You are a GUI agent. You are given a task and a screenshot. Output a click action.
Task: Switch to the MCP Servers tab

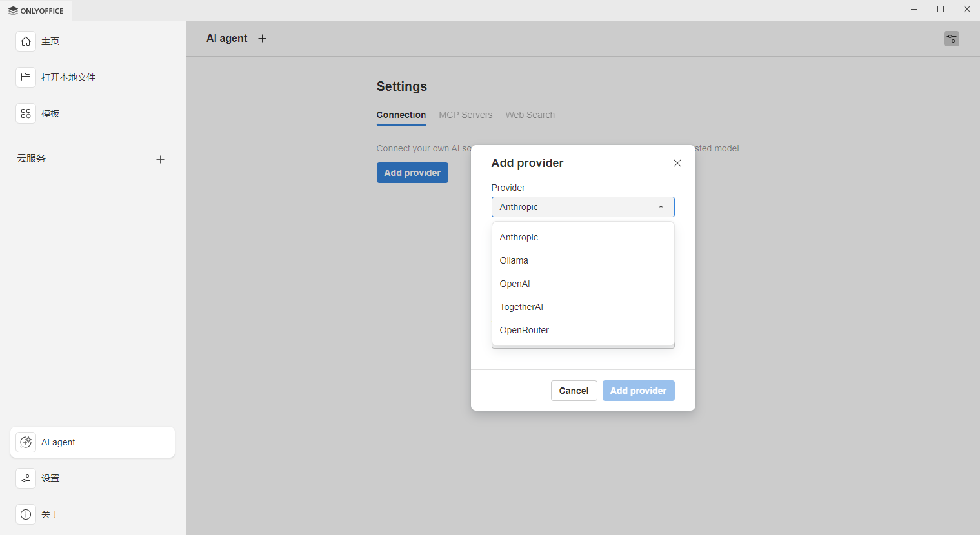(465, 115)
